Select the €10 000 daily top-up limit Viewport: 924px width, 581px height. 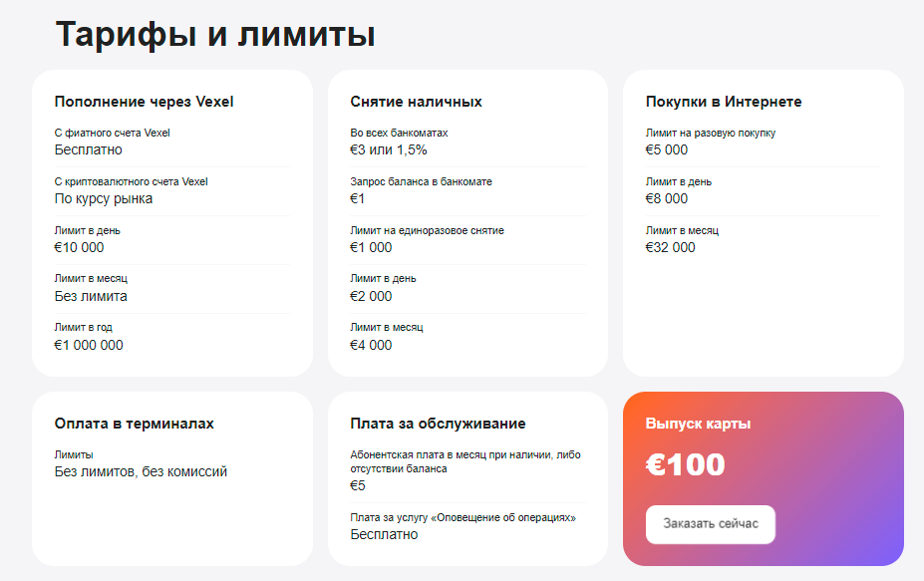(79, 247)
